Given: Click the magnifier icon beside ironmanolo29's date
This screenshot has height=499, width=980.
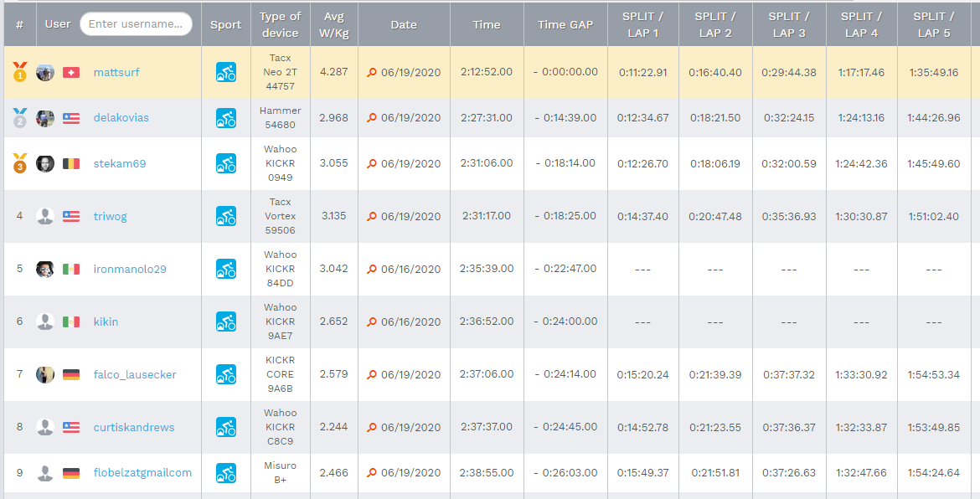Looking at the screenshot, I should (372, 269).
